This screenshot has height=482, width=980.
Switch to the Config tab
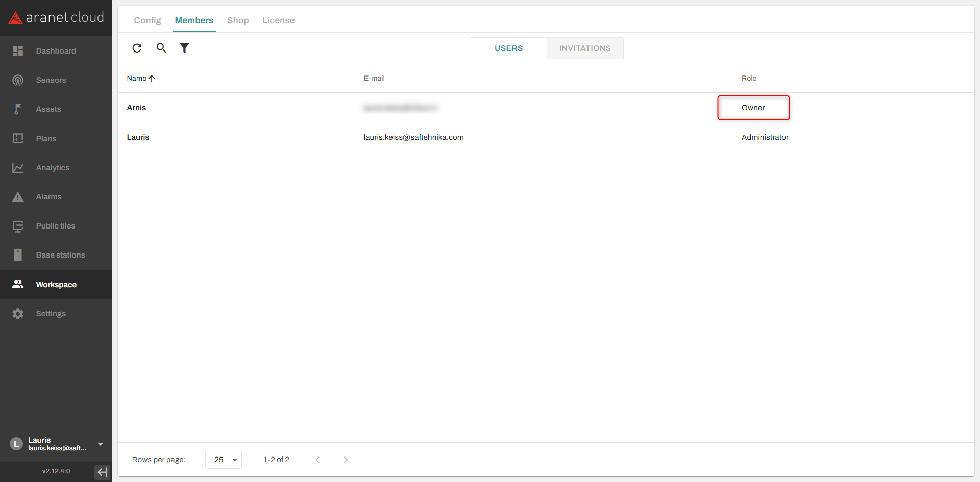148,20
